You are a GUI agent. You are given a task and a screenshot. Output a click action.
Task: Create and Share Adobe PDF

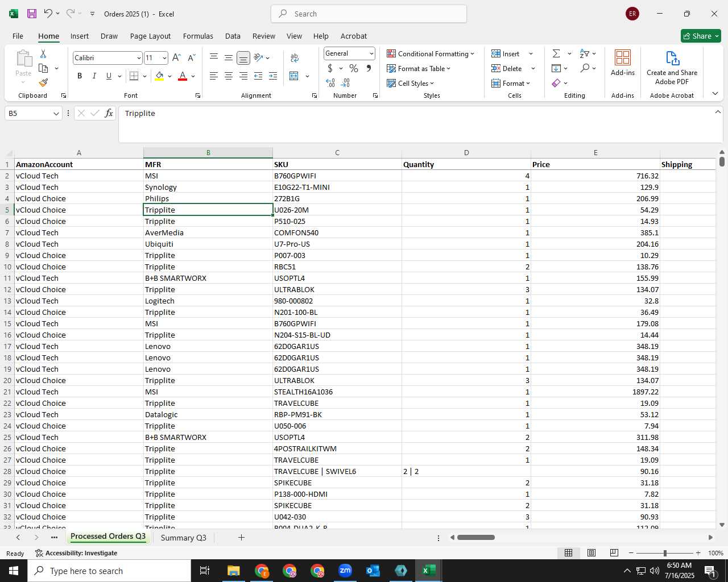(x=672, y=68)
